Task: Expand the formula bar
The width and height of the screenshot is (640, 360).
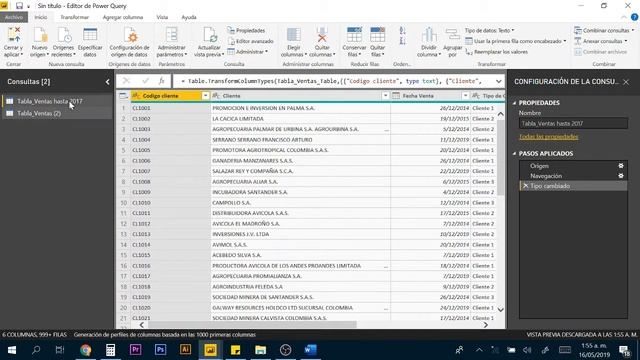Action: click(x=498, y=81)
